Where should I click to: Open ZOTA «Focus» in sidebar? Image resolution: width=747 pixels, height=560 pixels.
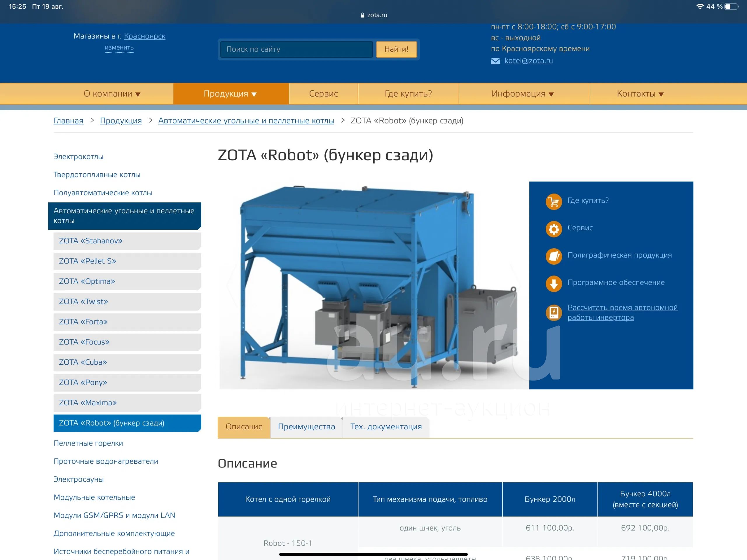coord(127,342)
